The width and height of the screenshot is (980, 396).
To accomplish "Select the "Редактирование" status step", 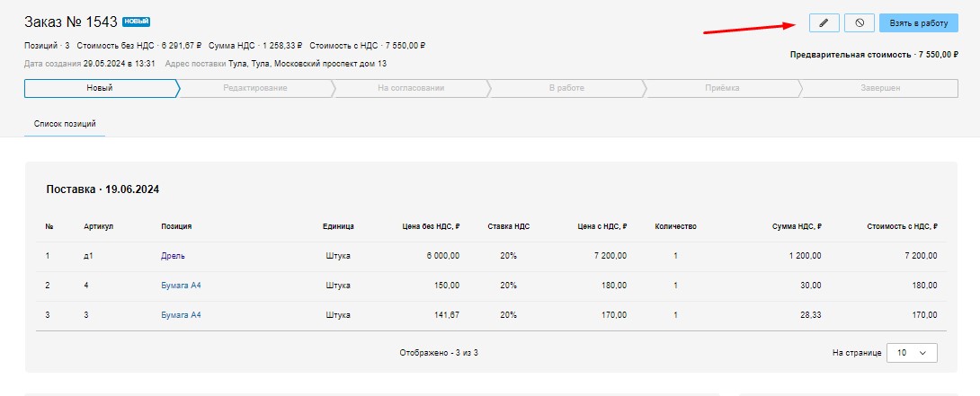I will 255,88.
